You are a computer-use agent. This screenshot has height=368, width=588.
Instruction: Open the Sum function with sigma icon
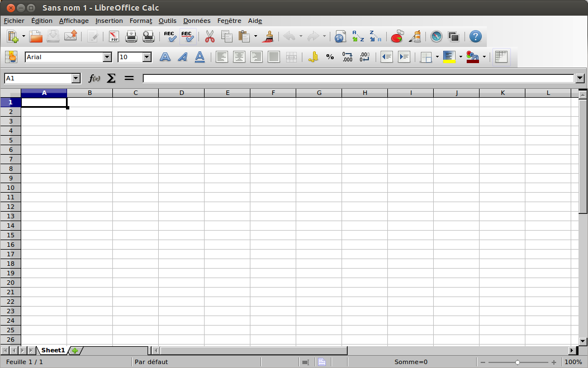click(111, 78)
